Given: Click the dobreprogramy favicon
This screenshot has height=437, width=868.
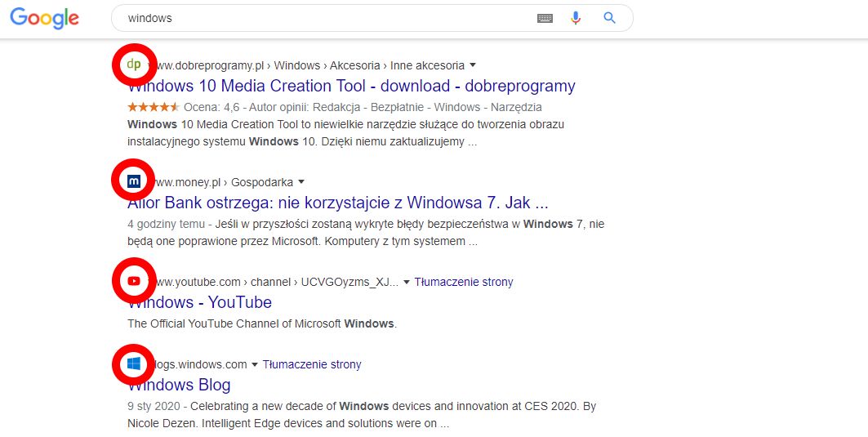Looking at the screenshot, I should [134, 65].
